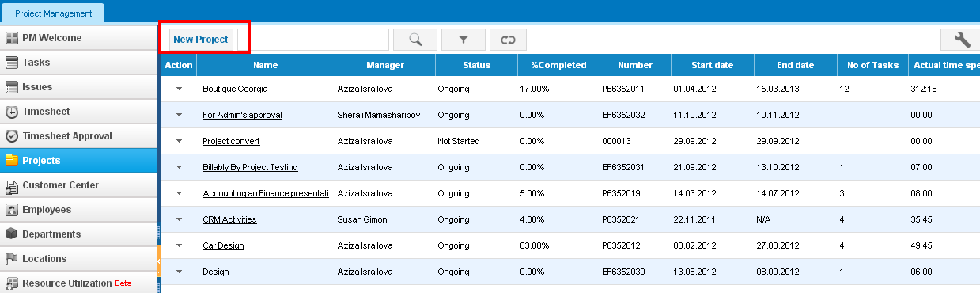Open Departments in sidebar
The width and height of the screenshot is (980, 293).
pos(79,234)
